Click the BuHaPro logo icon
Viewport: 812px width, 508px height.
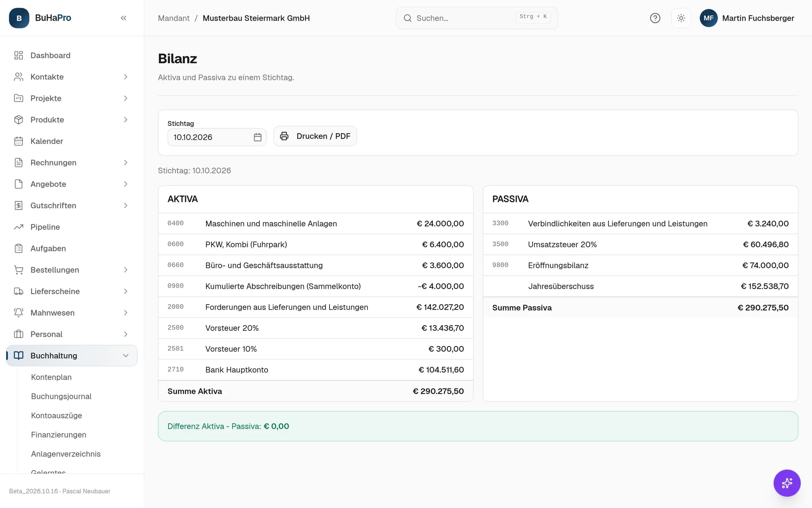[19, 18]
